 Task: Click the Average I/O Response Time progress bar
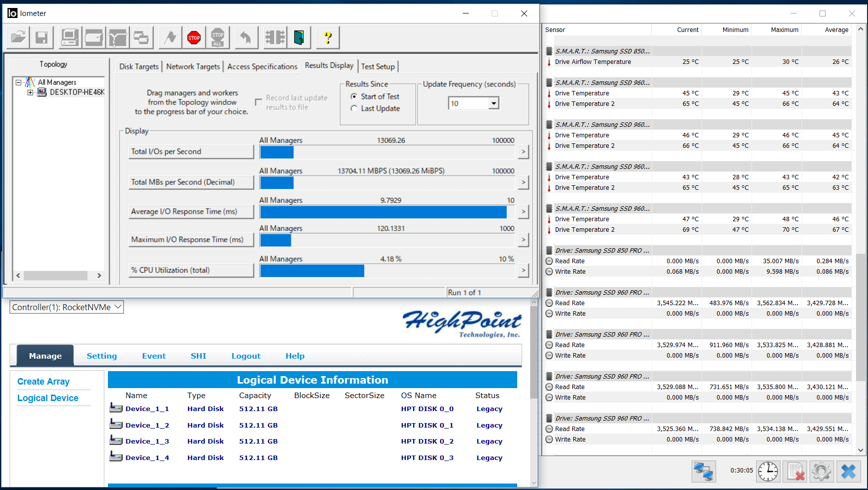pyautogui.click(x=387, y=212)
